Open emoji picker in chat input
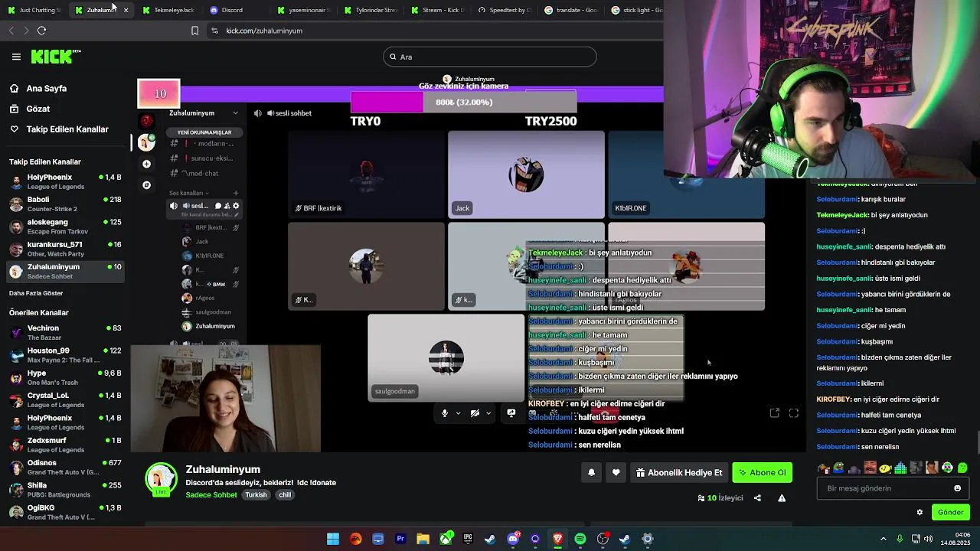Viewport: 980px width, 551px height. tap(957, 488)
